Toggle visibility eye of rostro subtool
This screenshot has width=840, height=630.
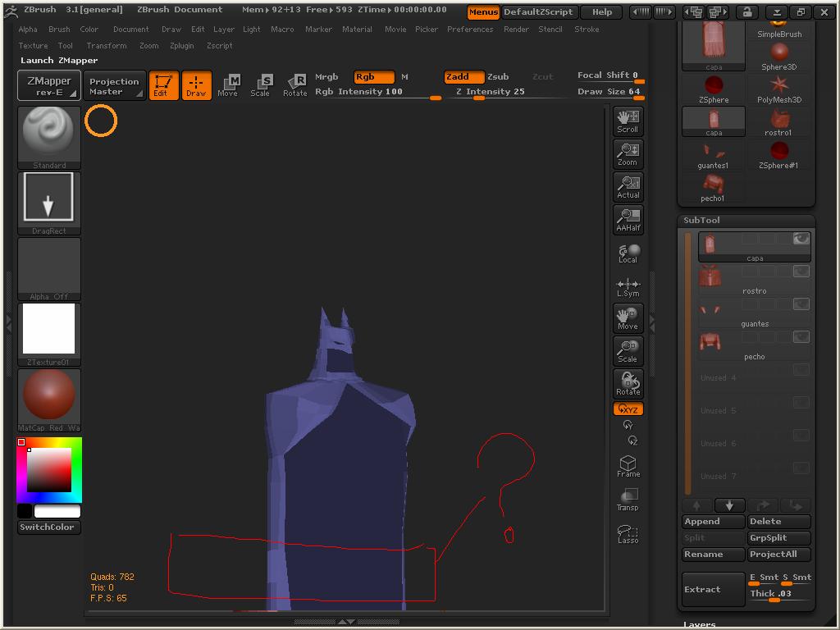pyautogui.click(x=801, y=272)
